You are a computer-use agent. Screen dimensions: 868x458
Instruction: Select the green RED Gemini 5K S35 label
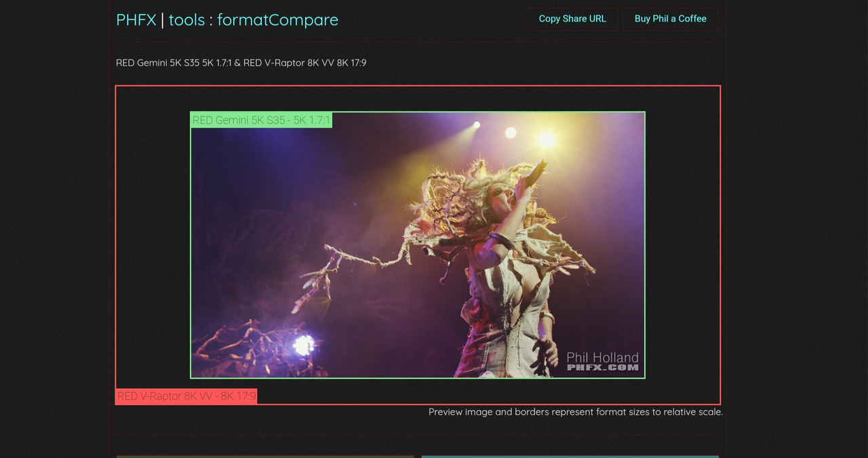click(x=262, y=121)
